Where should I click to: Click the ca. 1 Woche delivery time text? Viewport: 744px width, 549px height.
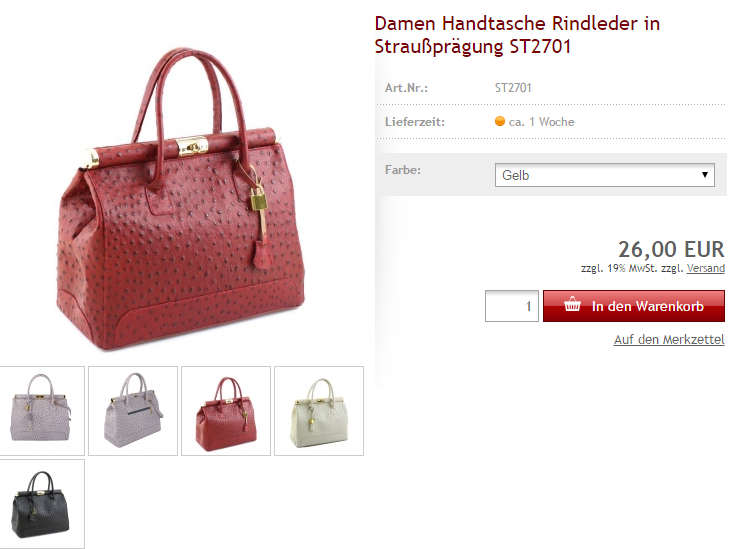(x=541, y=122)
